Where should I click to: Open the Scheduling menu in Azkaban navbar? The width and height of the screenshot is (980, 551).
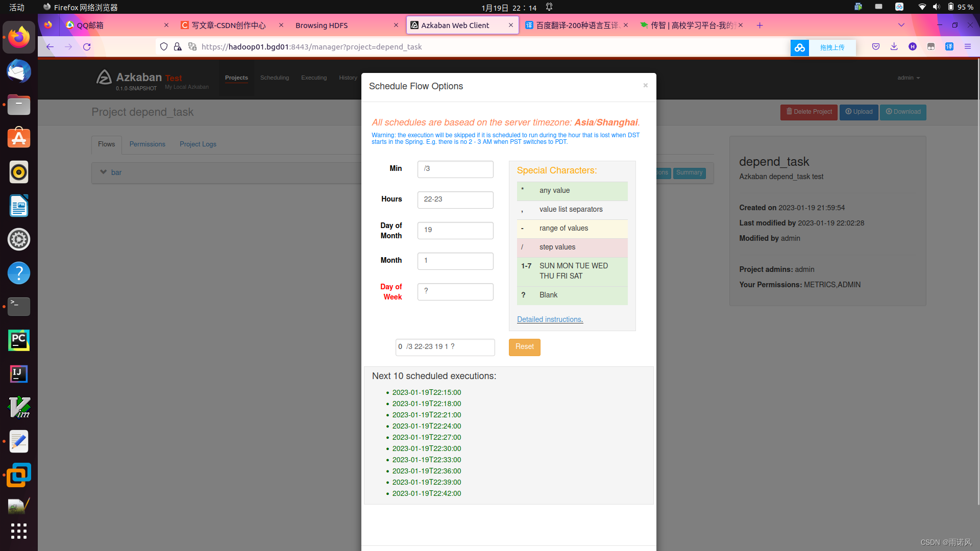(274, 78)
